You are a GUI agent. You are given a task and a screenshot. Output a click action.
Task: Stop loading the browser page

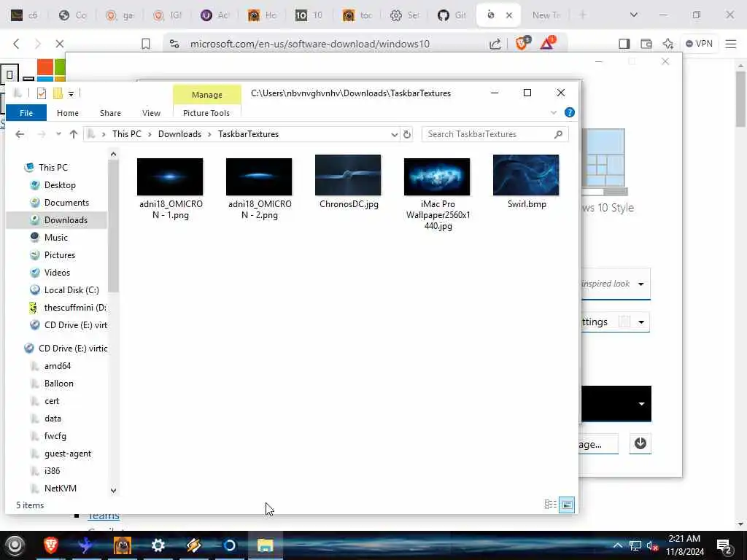coord(60,44)
